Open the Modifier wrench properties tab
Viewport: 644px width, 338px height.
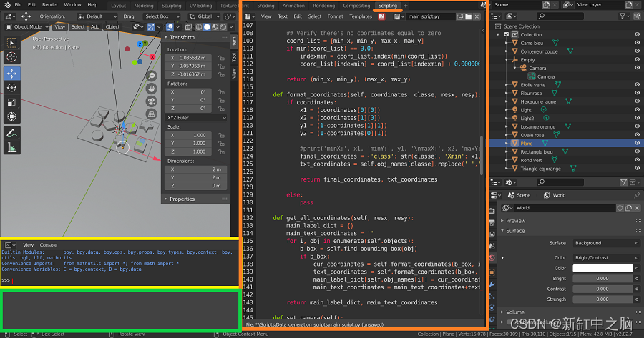(492, 284)
